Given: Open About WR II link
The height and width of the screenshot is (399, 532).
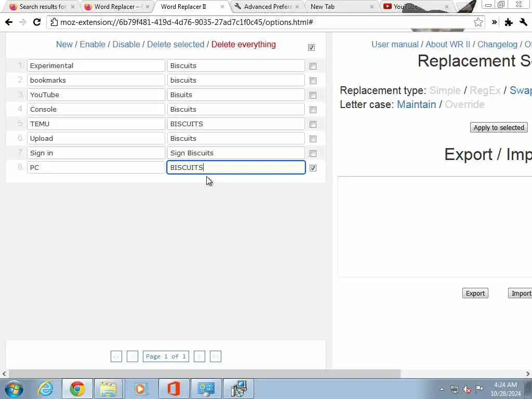Looking at the screenshot, I should (448, 45).
